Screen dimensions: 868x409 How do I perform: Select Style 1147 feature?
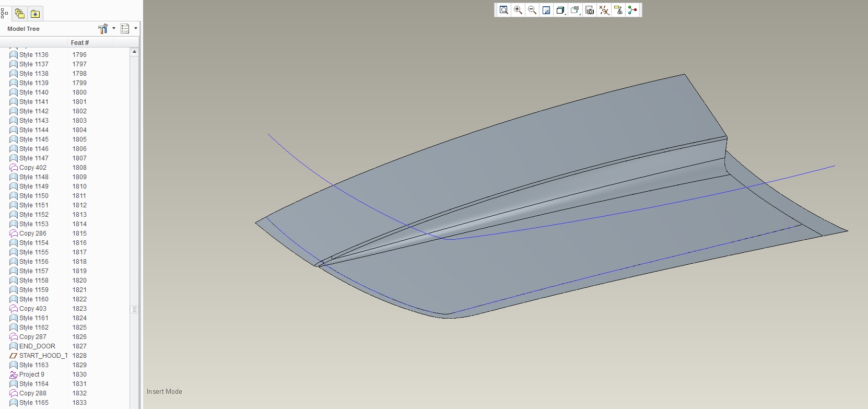pyautogui.click(x=34, y=158)
